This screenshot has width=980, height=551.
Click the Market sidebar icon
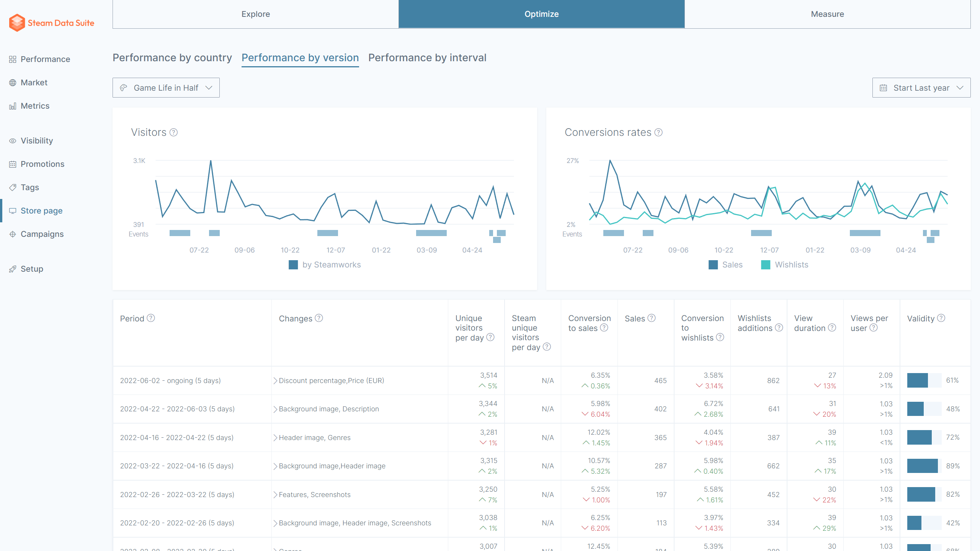pyautogui.click(x=12, y=82)
